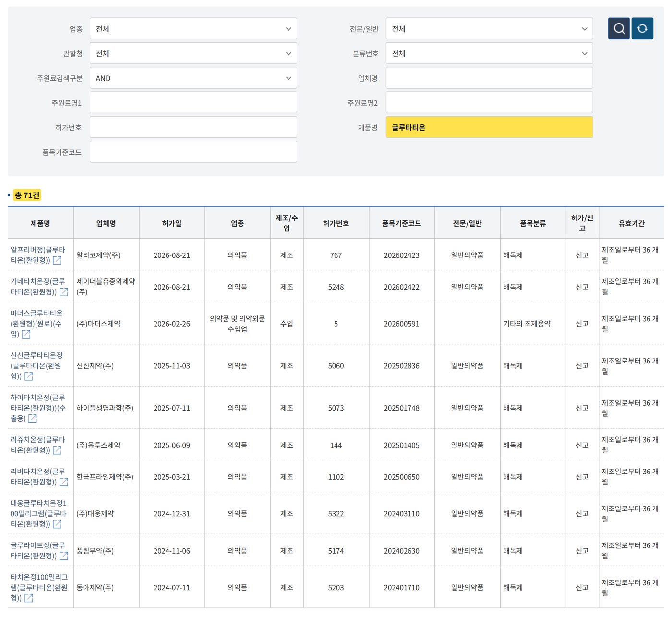Click the 총 71건 result count
Image resolution: width=672 pixels, height=617 pixels.
pos(27,195)
